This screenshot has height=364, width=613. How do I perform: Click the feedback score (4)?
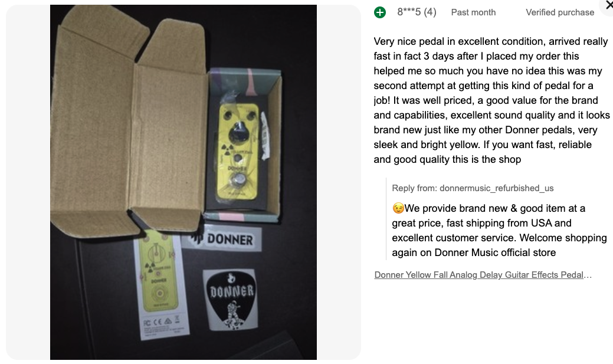[430, 12]
